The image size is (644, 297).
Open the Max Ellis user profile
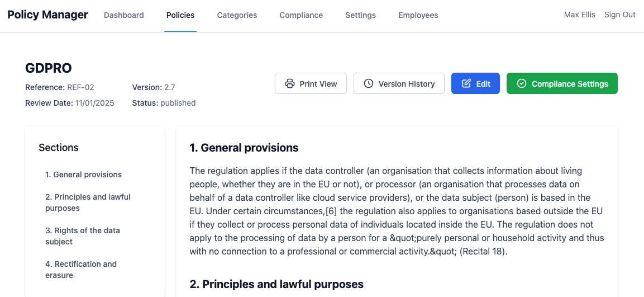coord(579,15)
